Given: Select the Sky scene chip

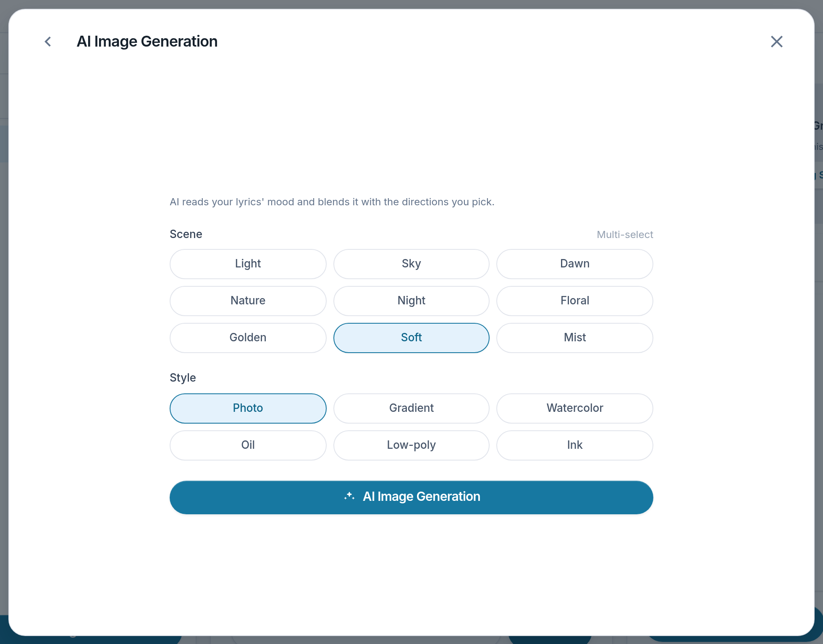Looking at the screenshot, I should coord(411,264).
